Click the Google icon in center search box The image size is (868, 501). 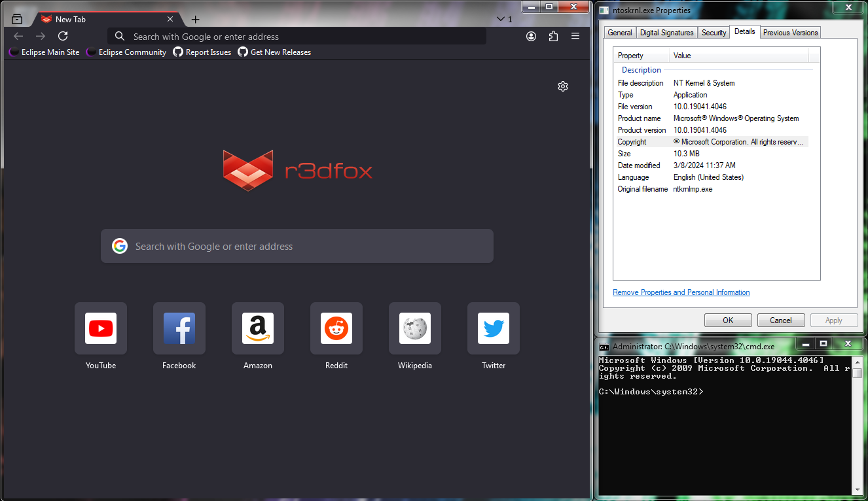(119, 246)
